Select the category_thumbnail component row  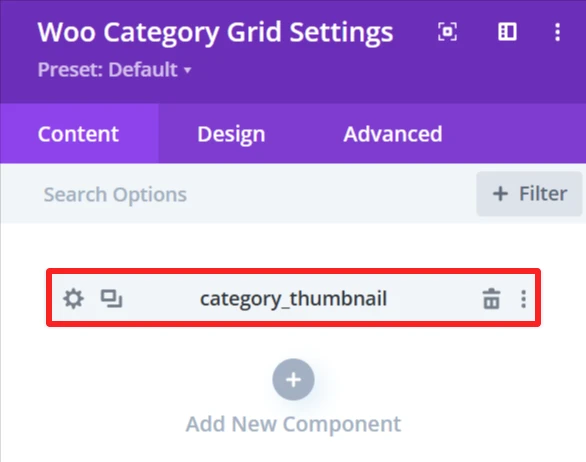293,298
